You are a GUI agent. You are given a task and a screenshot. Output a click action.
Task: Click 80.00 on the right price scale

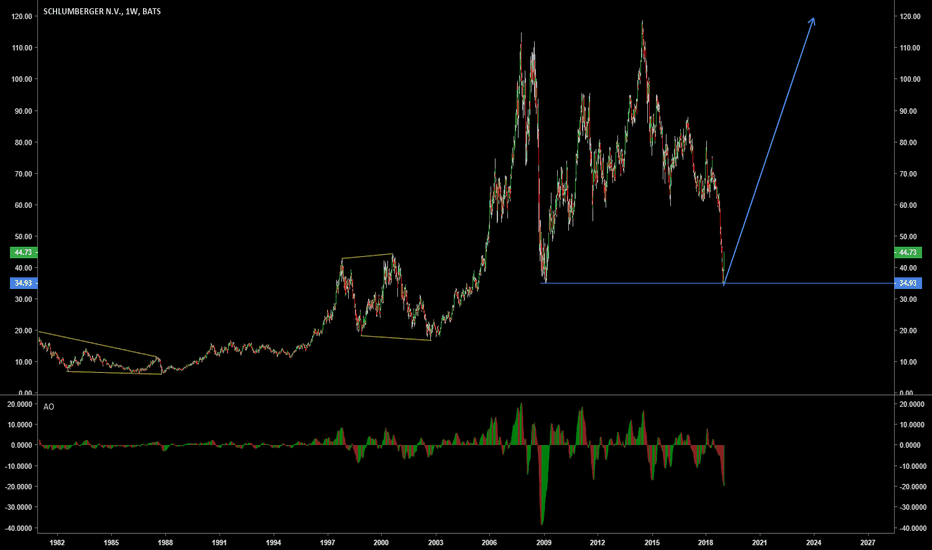(x=910, y=143)
